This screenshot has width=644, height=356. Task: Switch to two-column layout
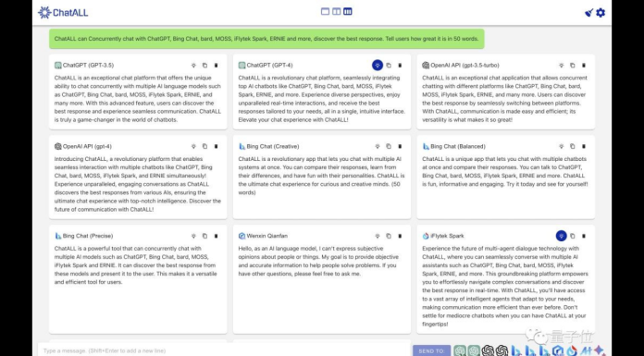tap(337, 11)
